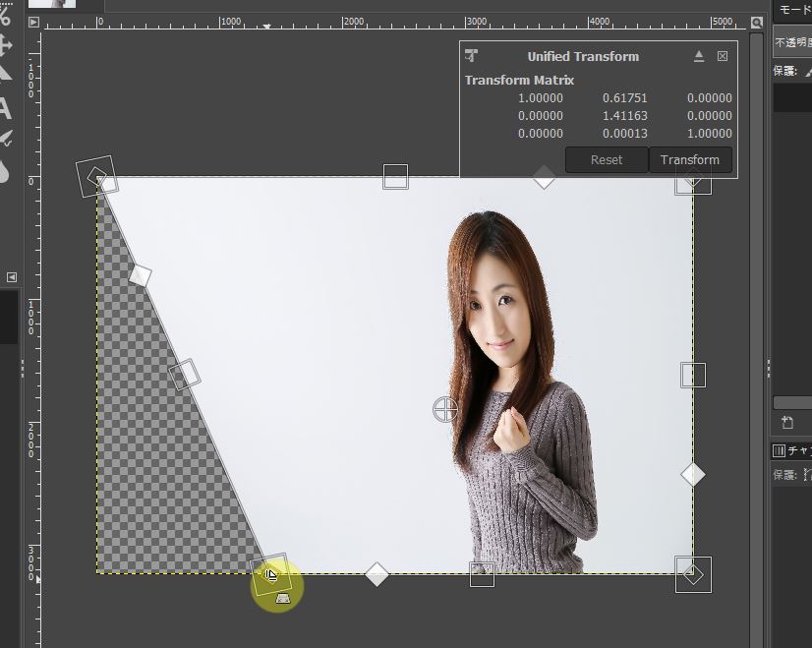Screen dimensions: 812x648
Task: Collapse the dockable panel using the left-pointing arrow
Action: [11, 276]
